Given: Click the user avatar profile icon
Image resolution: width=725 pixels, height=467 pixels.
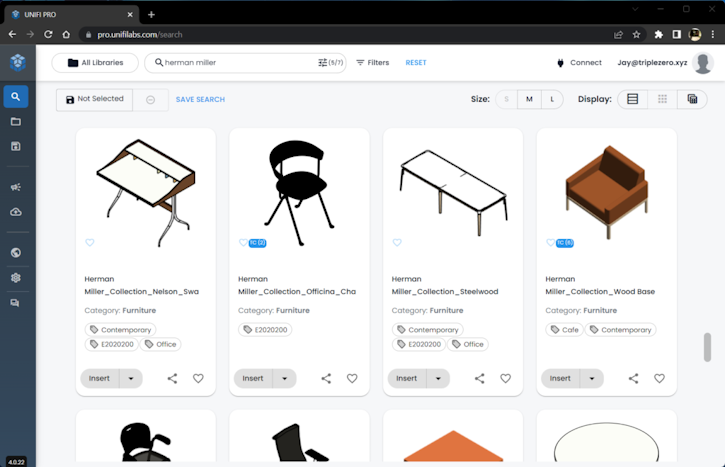Looking at the screenshot, I should click(703, 63).
